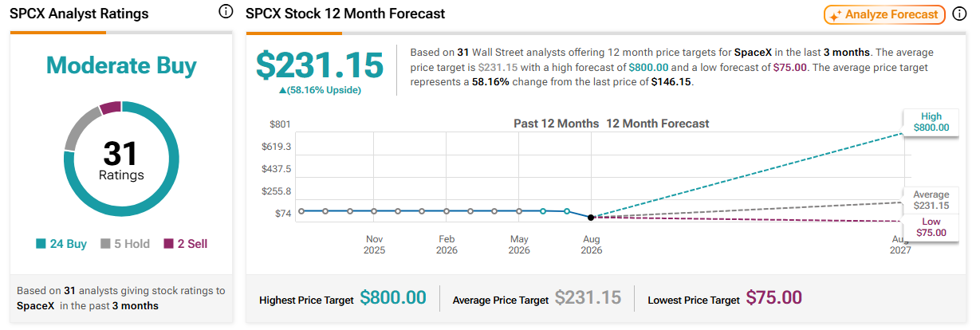Click the 58.16% Upside text
The width and height of the screenshot is (980, 330).
[x=320, y=90]
